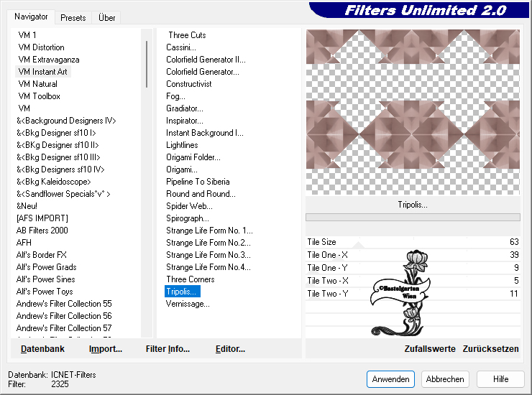The height and width of the screenshot is (395, 532).
Task: Select the highlighted Tripolis... filter
Action: tap(182, 292)
